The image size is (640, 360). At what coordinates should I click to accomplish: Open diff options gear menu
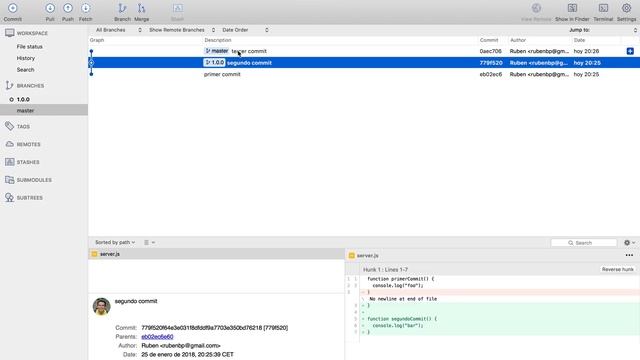[629, 242]
